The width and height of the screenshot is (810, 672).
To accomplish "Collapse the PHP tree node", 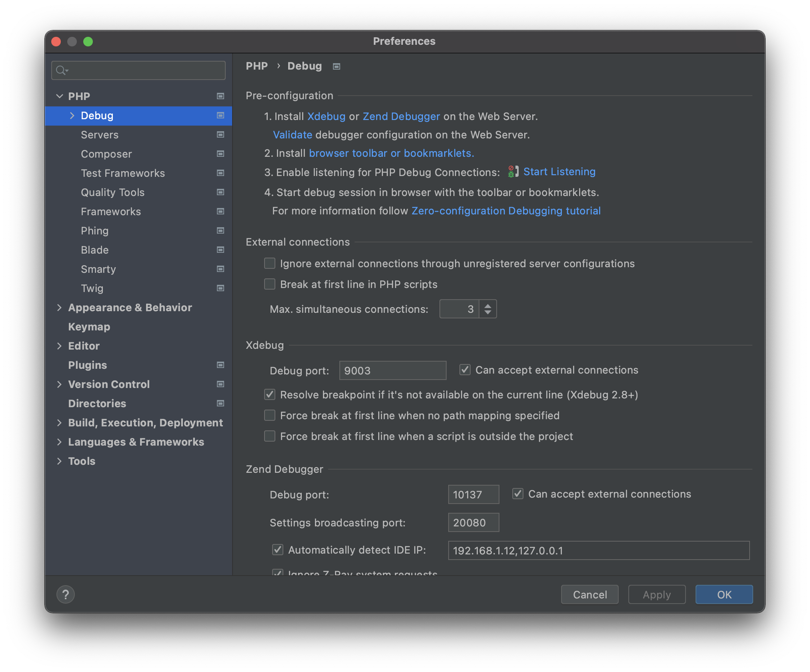I will coord(60,96).
